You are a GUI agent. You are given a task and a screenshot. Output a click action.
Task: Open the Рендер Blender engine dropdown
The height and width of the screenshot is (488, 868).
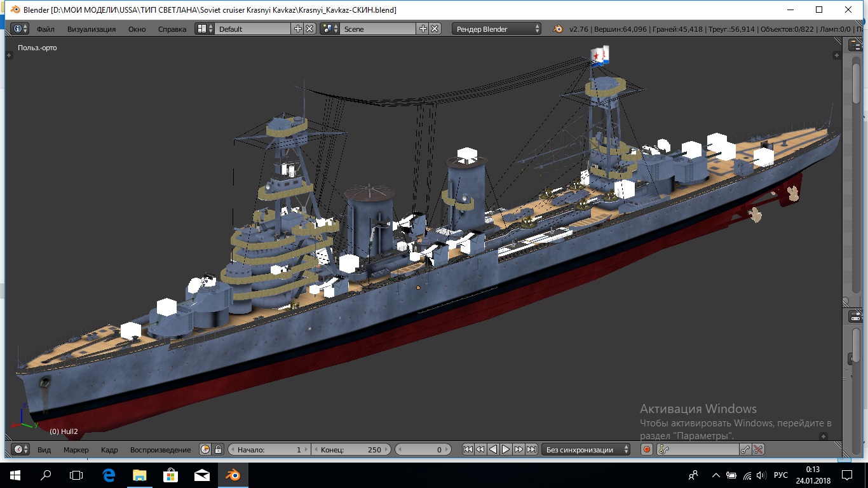497,29
